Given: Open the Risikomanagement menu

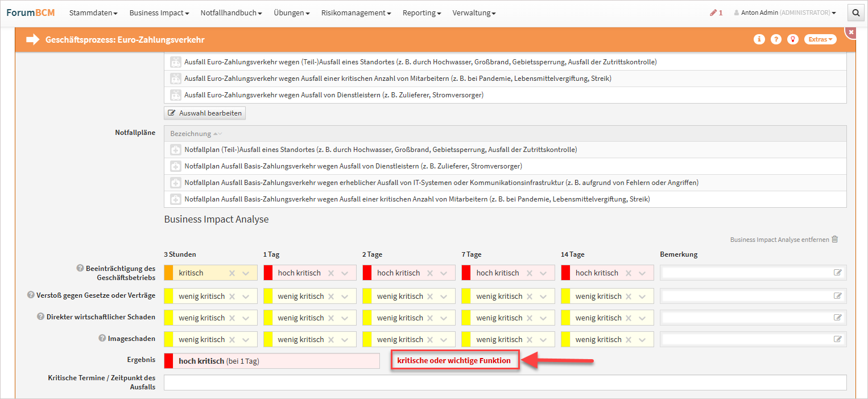Looking at the screenshot, I should pyautogui.click(x=356, y=13).
